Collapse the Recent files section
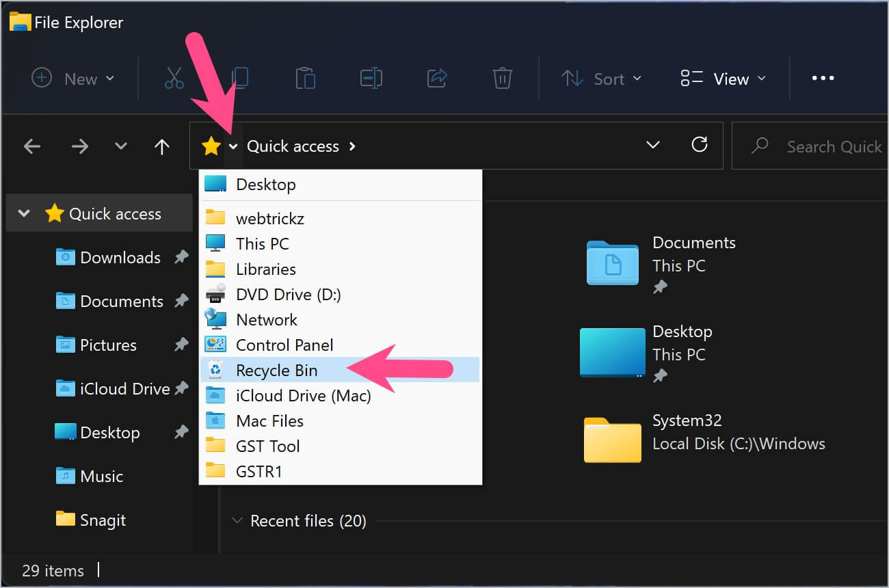 pos(237,521)
